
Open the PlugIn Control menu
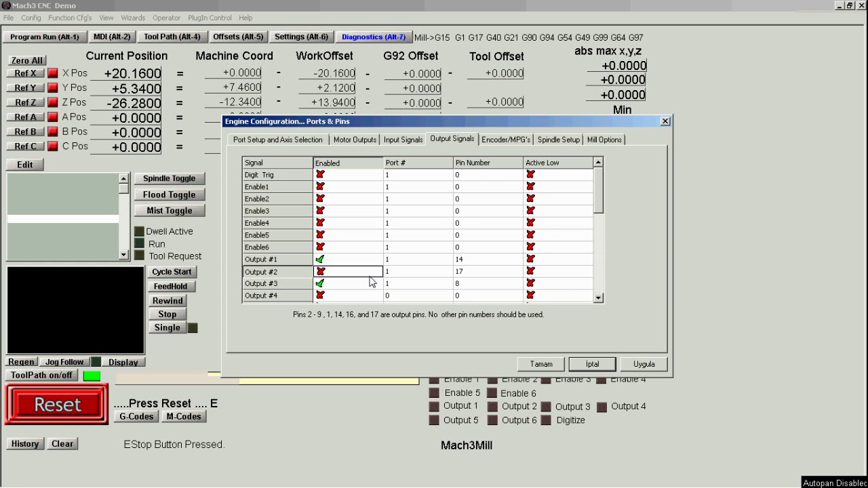click(x=210, y=18)
